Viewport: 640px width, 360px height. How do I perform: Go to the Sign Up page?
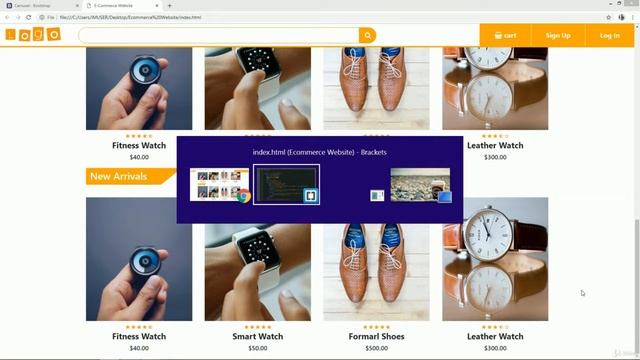(x=558, y=36)
